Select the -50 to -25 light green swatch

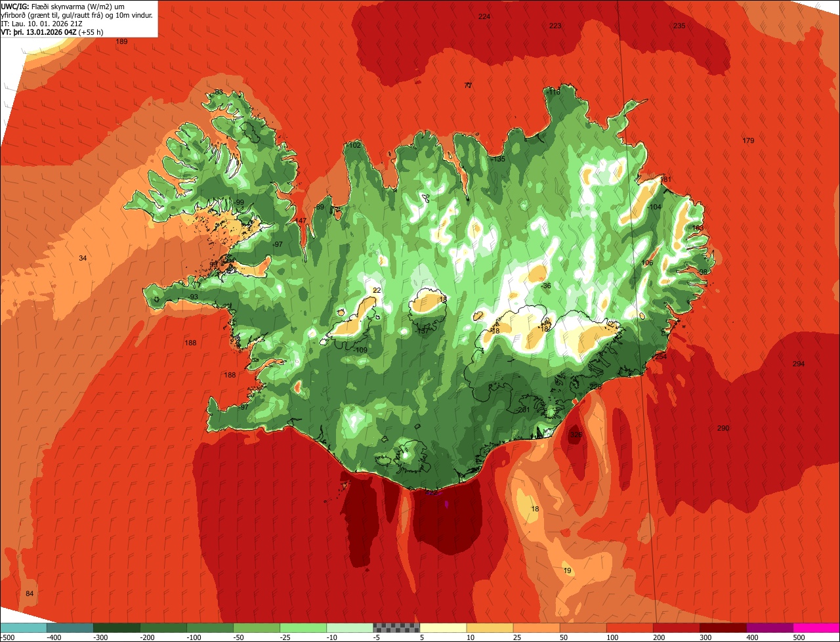pos(257,628)
